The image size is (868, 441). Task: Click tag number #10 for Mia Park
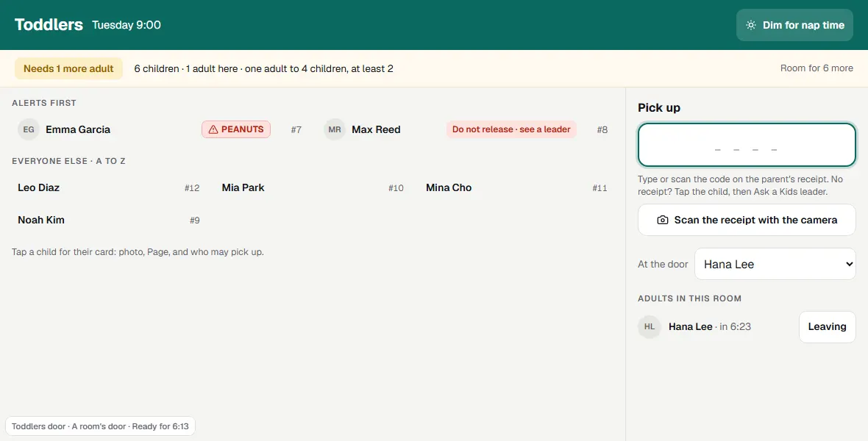tap(396, 187)
